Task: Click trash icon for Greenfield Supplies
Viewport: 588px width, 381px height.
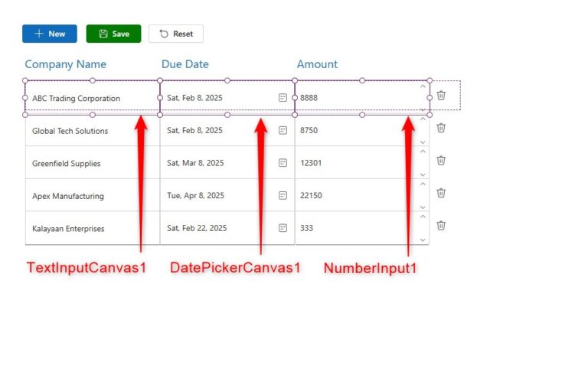Action: [441, 161]
